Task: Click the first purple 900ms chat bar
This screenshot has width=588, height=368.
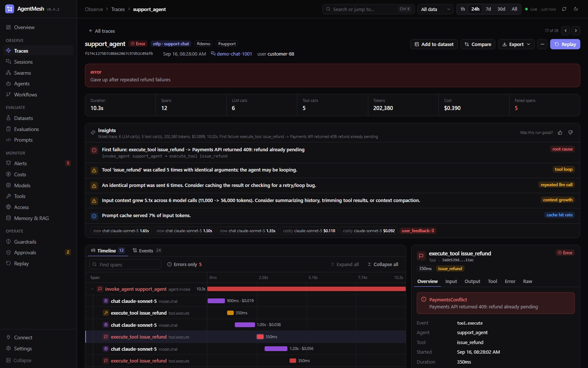Action: pos(216,301)
